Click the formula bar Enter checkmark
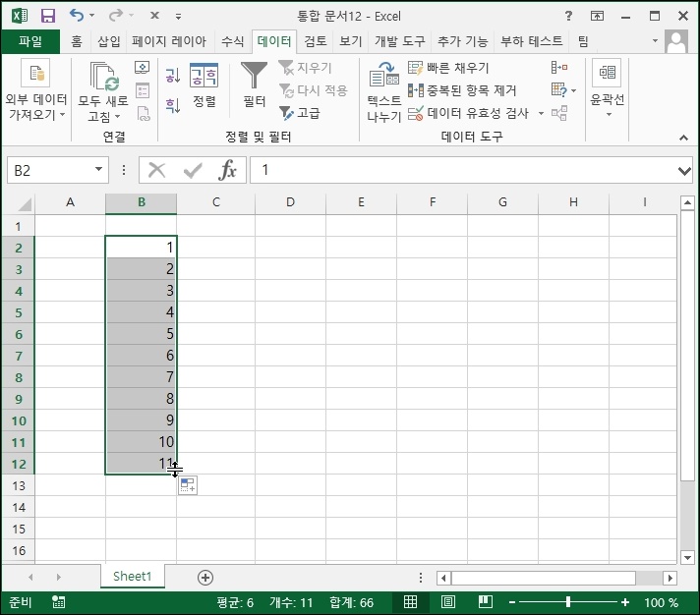This screenshot has width=700, height=615. 193,170
